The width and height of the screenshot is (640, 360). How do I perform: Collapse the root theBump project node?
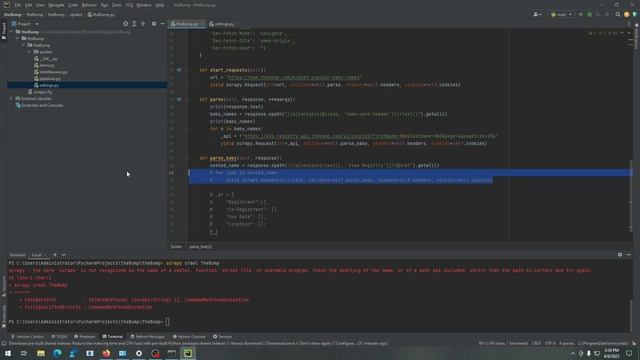click(11, 32)
